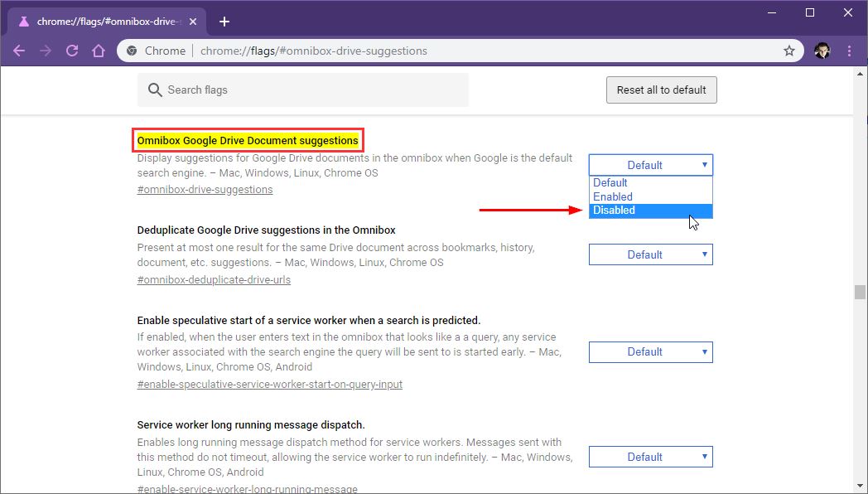The width and height of the screenshot is (868, 494).
Task: Reload the flags page
Action: pyautogui.click(x=72, y=51)
